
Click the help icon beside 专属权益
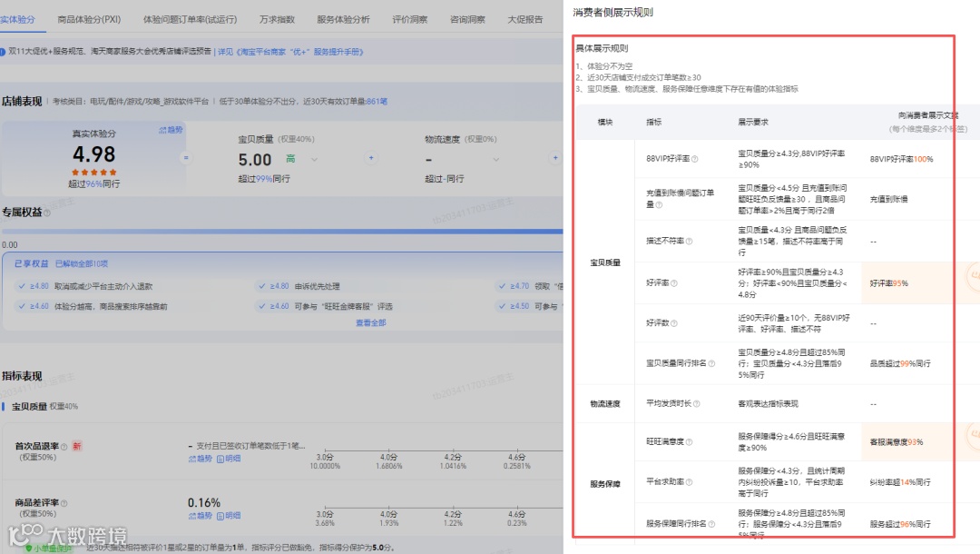[47, 213]
